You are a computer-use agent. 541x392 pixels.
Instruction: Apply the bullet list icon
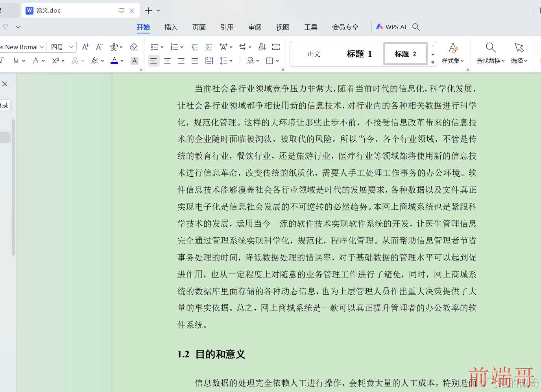[154, 47]
